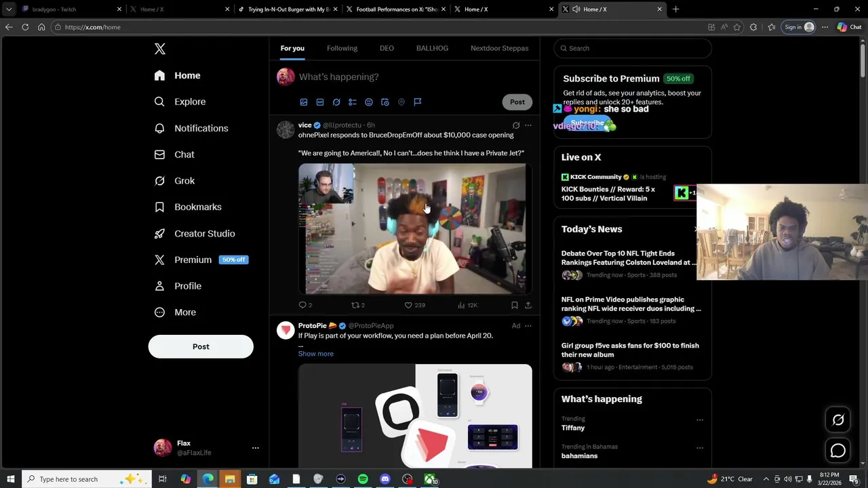Open Bookmarks in sidebar
Viewport: 868px width, 488px height.
[188, 207]
